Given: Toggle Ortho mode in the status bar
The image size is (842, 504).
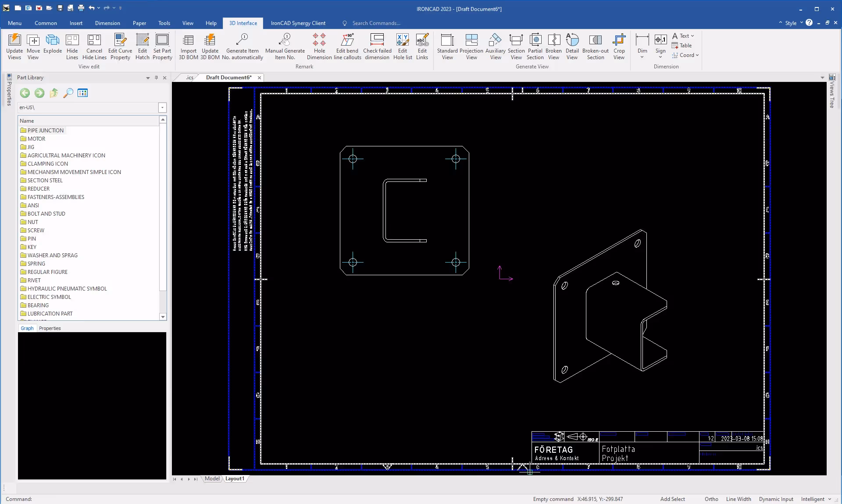Looking at the screenshot, I should [x=711, y=499].
